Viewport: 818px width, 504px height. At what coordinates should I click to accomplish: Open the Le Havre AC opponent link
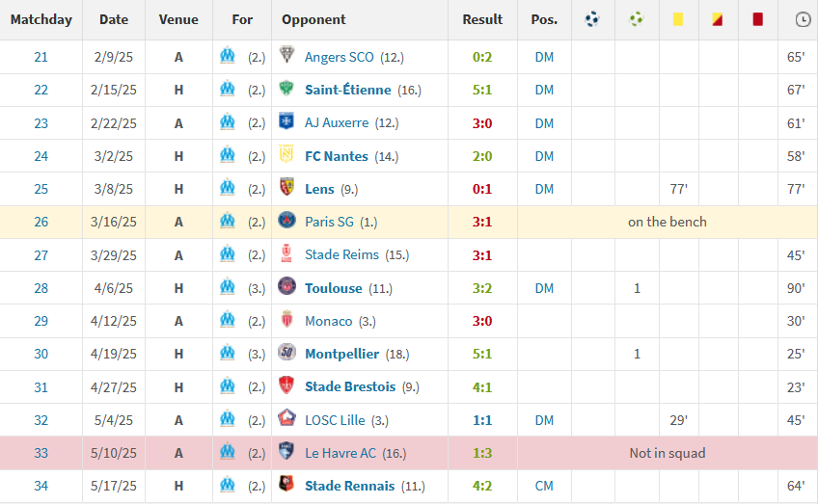click(x=341, y=453)
